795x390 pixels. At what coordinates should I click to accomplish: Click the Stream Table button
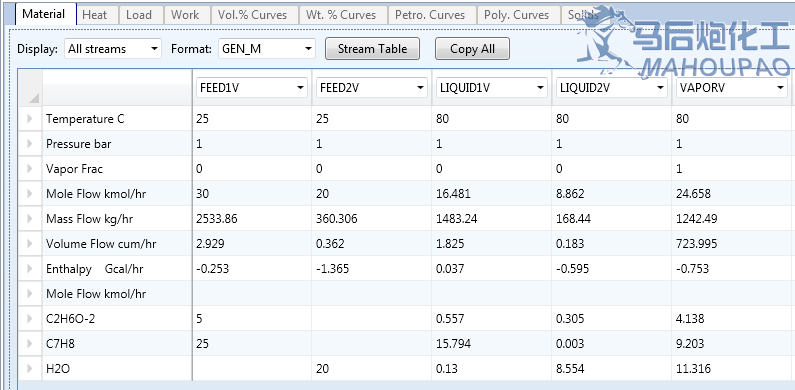(372, 49)
